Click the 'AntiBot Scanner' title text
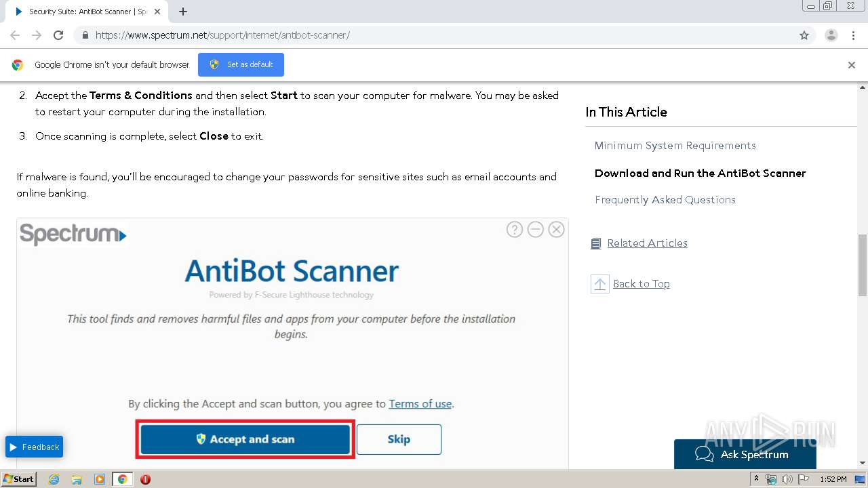Screen dimensions: 868x488 tap(292, 271)
